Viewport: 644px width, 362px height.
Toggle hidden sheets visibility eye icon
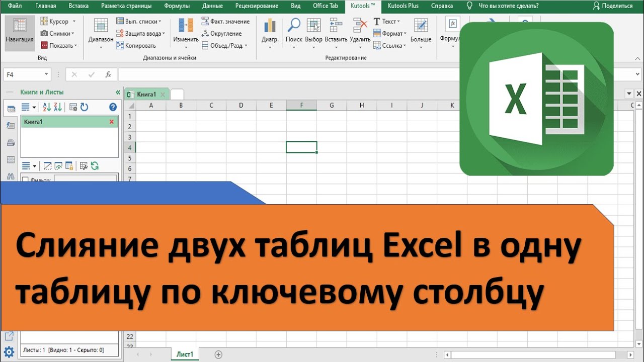point(58,166)
